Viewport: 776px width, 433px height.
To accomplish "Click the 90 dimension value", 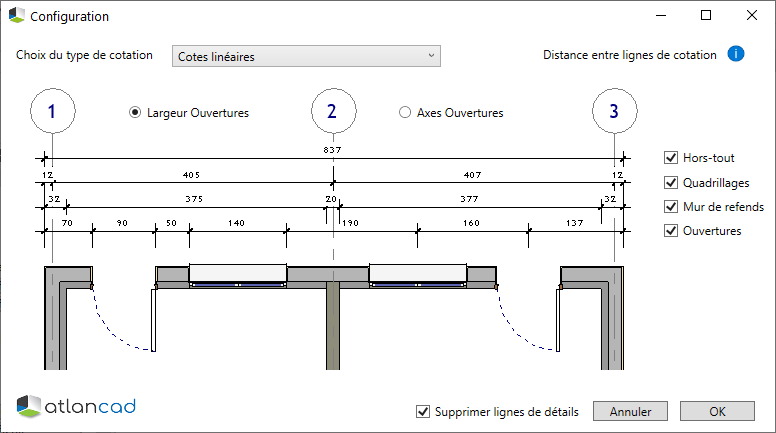I will [x=122, y=223].
